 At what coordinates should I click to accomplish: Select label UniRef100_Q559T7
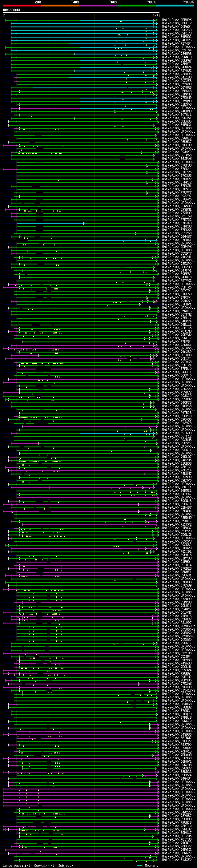pyautogui.click(x=176, y=253)
